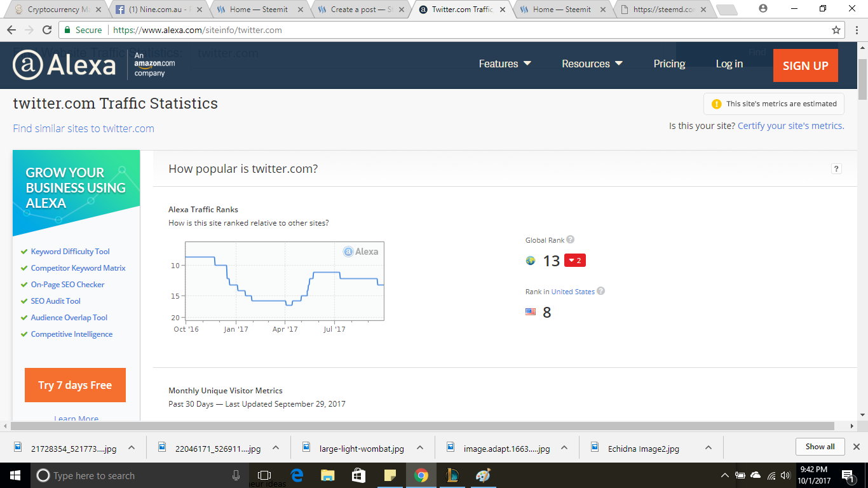Viewport: 868px width, 488px height.
Task: Open options arrow for image.adapt.1663 download
Action: pos(564,447)
